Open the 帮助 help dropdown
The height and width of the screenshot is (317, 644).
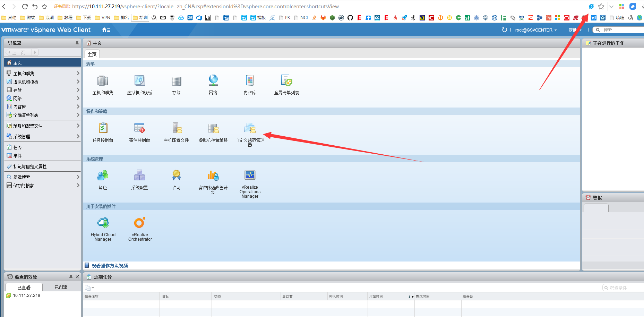click(575, 30)
